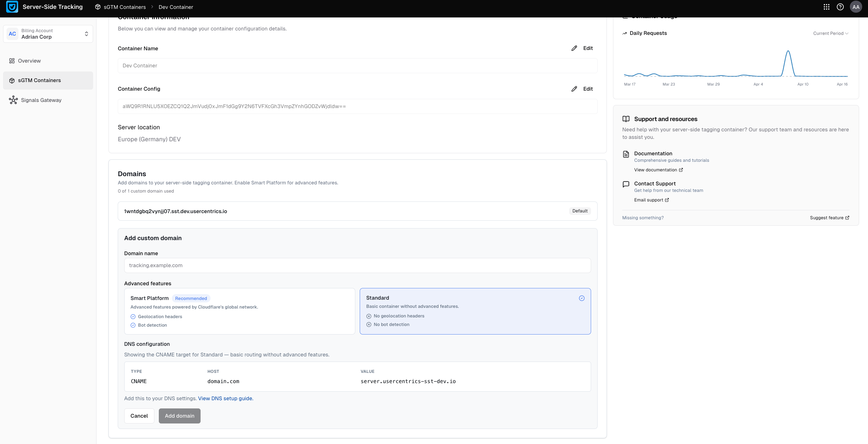The height and width of the screenshot is (444, 868).
Task: Open Overview in the sidebar
Action: click(x=29, y=61)
